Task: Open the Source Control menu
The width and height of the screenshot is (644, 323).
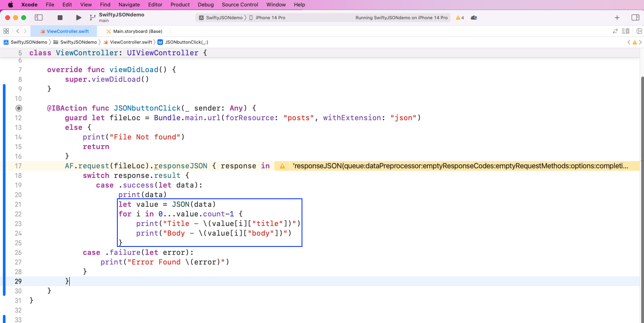Action: (x=240, y=5)
